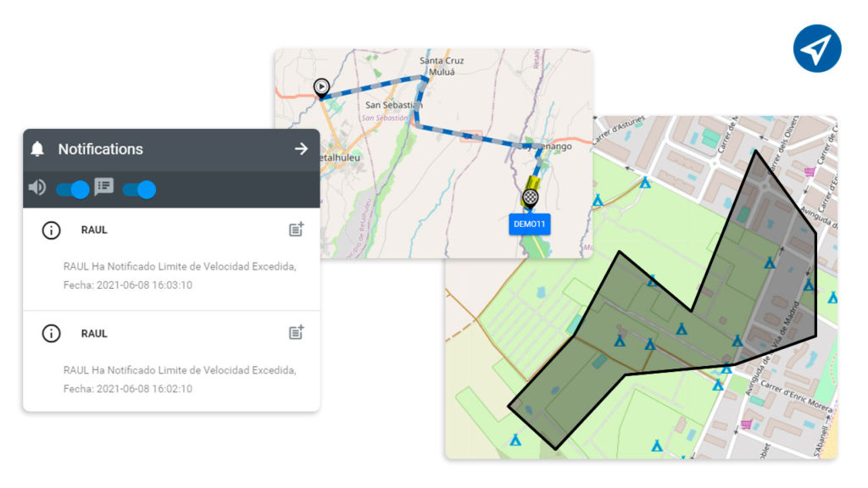
Task: Select the RAUL name in the 16:03:10 notification
Action: [94, 230]
